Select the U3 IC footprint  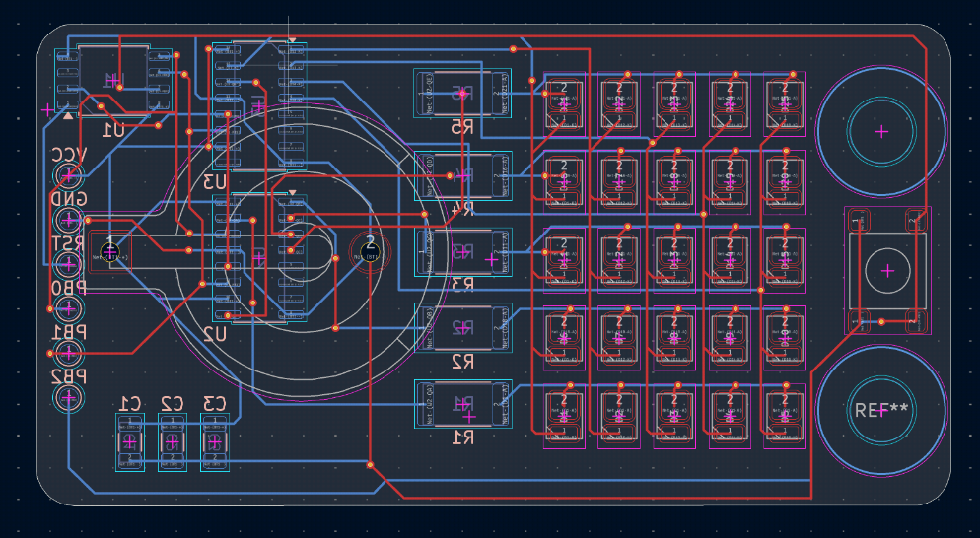[259, 106]
